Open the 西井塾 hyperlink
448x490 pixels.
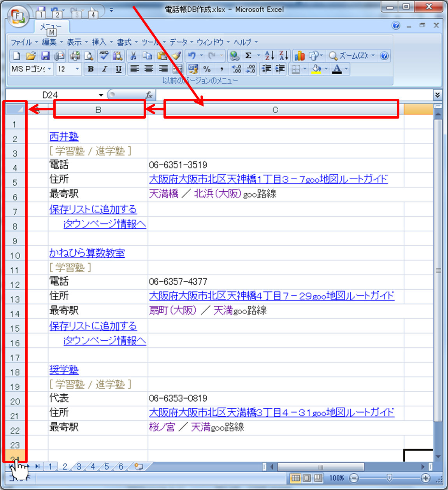64,136
